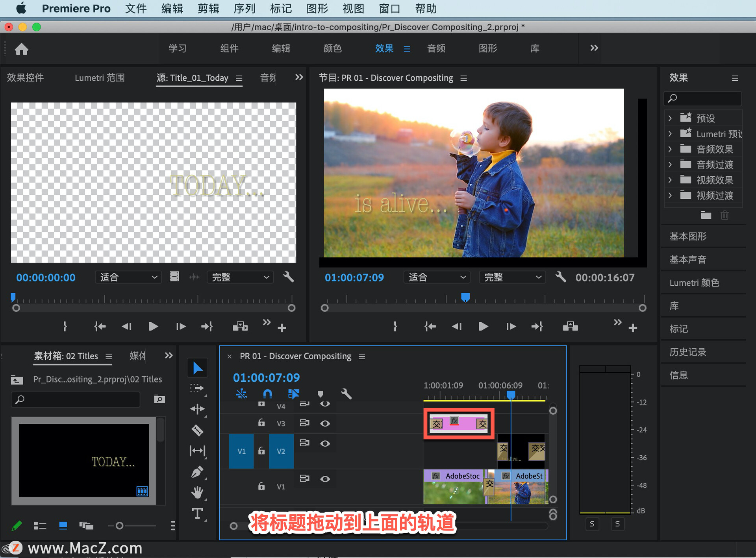Step back one frame in Program monitor

[x=457, y=326]
